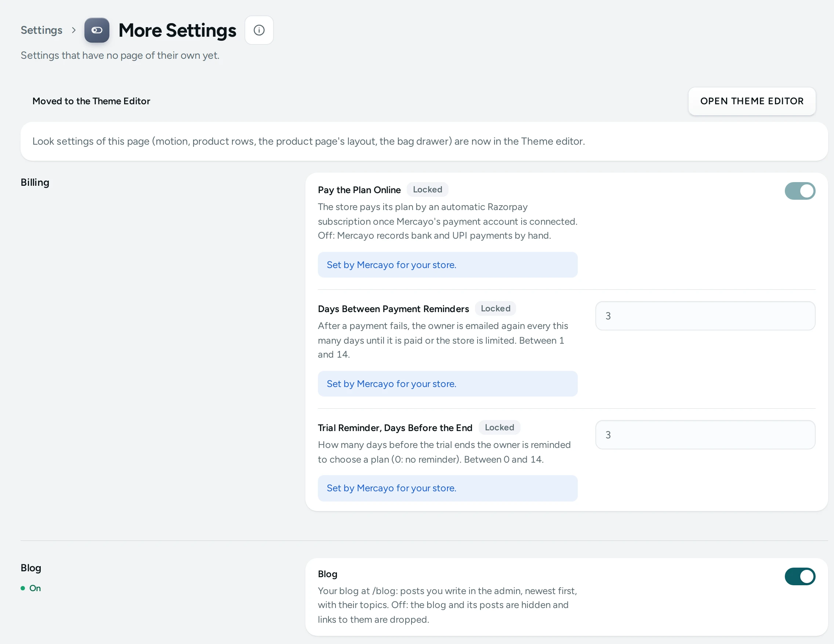Screen dimensions: 834x644
Task: Click the Look settings notice text
Action: (x=309, y=141)
